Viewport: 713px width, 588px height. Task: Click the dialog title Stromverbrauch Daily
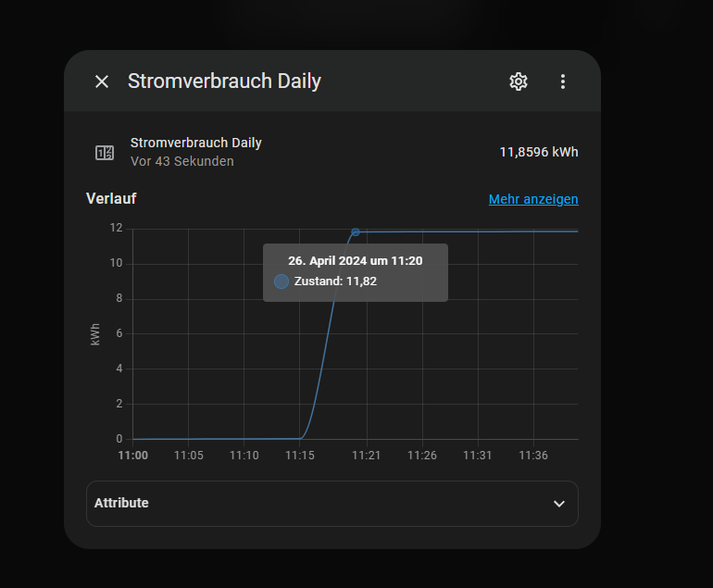(x=224, y=81)
